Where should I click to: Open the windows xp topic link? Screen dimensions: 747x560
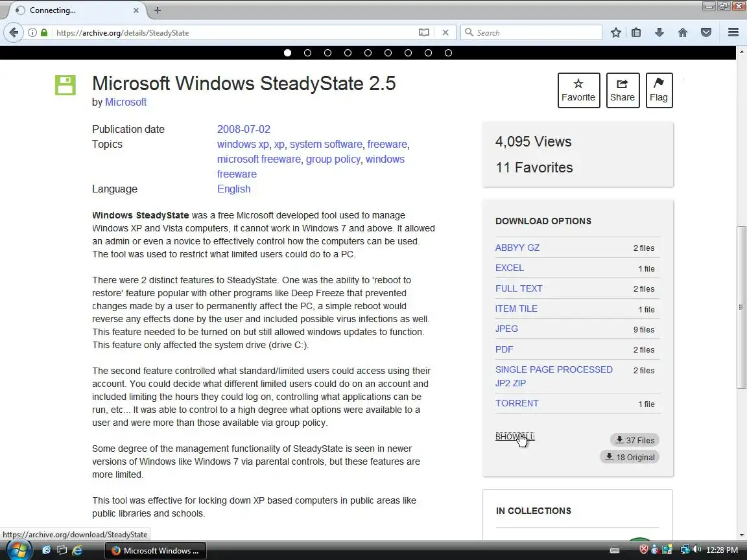(x=243, y=145)
